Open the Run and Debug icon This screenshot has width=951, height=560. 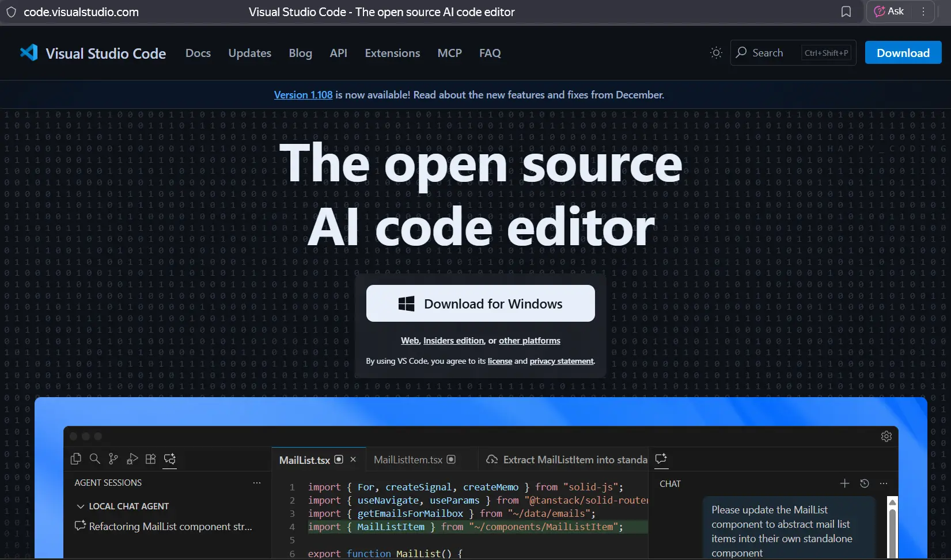point(132,459)
